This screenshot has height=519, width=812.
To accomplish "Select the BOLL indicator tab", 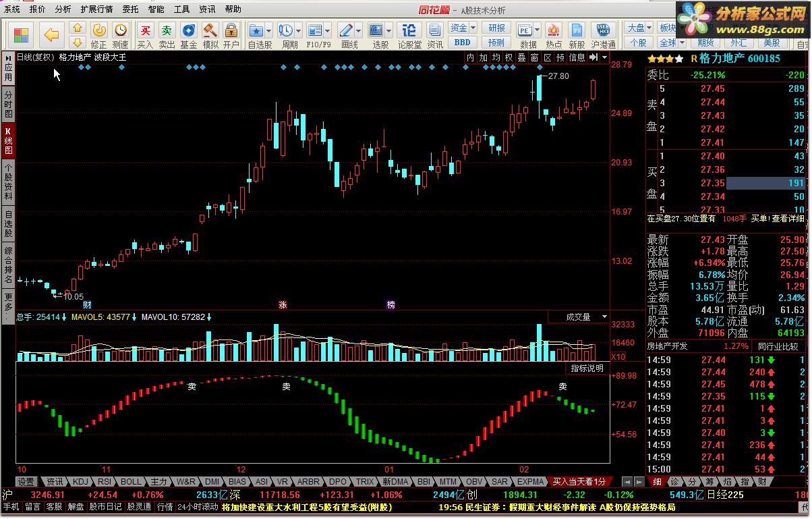I will click(x=131, y=482).
